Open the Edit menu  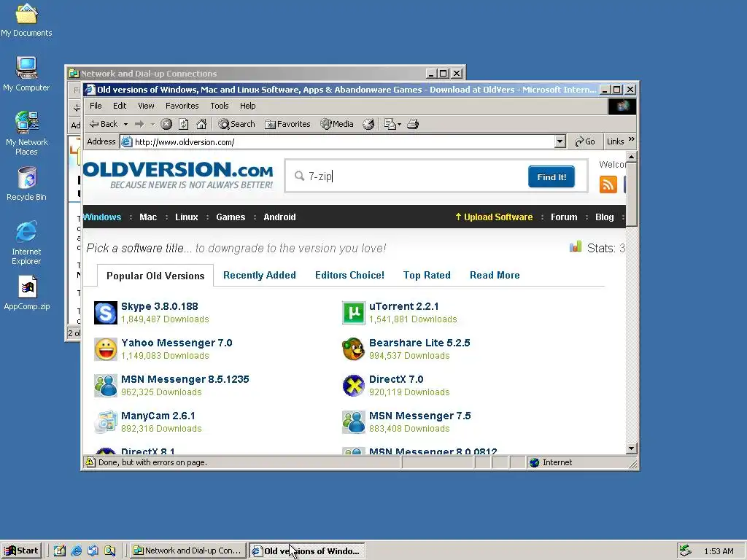pyautogui.click(x=120, y=106)
